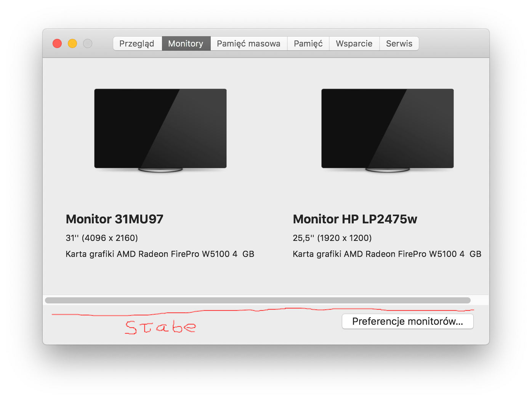The height and width of the screenshot is (401, 532).
Task: Click the 31MU97 monitor image
Action: click(160, 130)
